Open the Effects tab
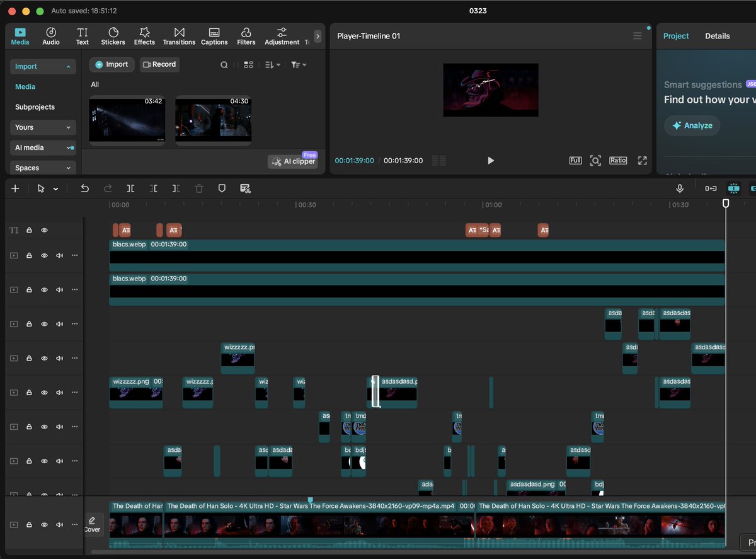The image size is (756, 559). click(x=144, y=37)
